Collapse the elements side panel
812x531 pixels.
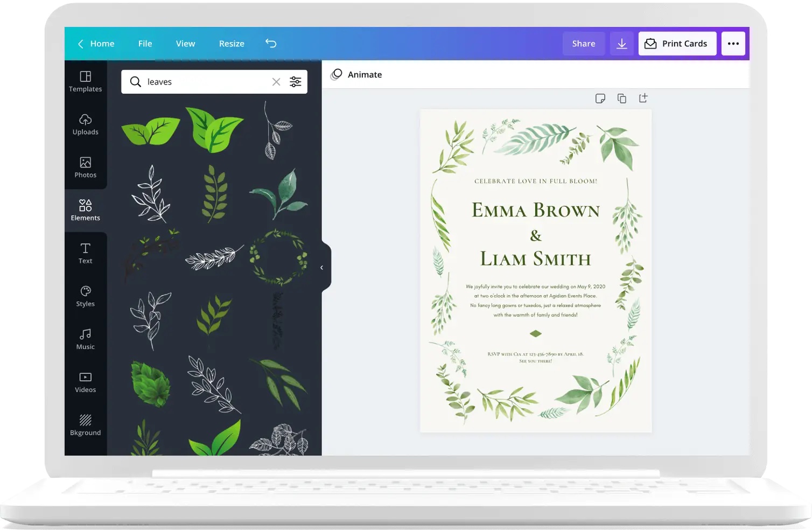click(x=322, y=268)
